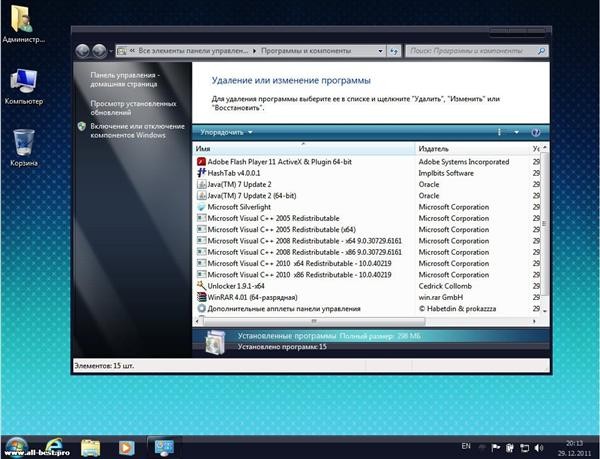Click the network tray icon

[x=525, y=448]
